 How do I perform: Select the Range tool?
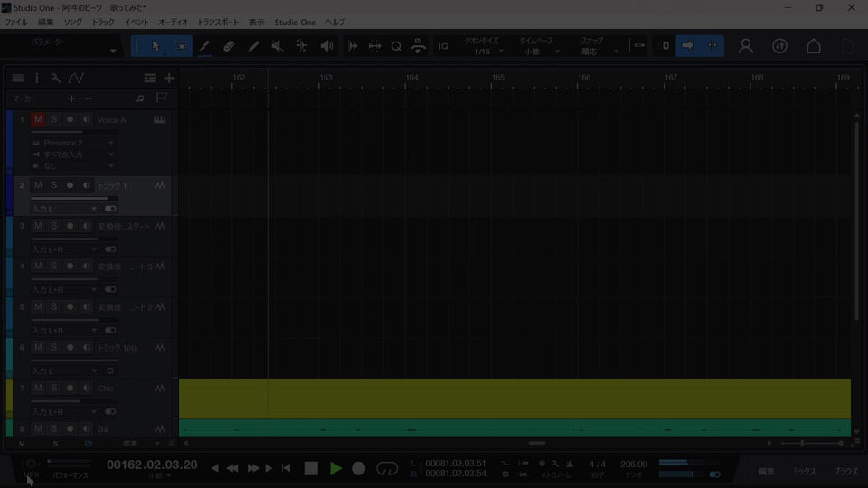181,46
